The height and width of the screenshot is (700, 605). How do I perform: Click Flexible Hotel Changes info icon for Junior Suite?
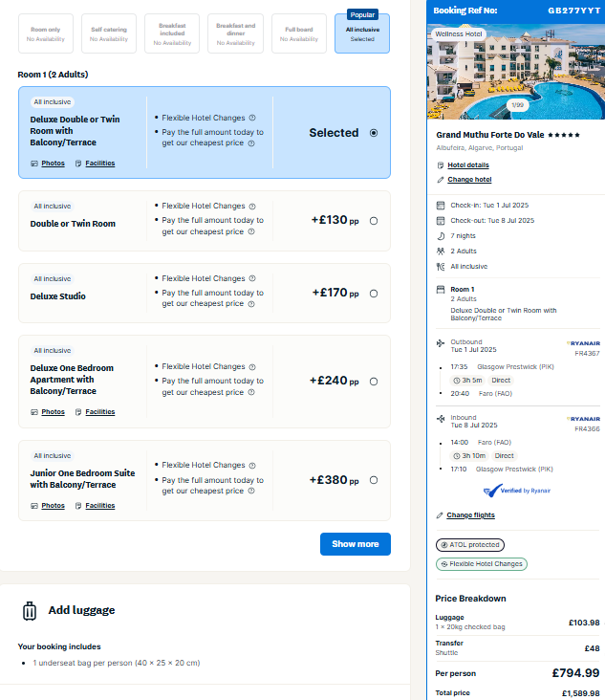(252, 465)
